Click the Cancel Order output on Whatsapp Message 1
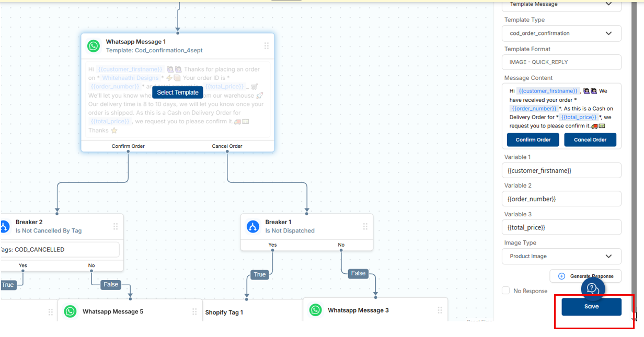The height and width of the screenshot is (337, 644). tap(227, 146)
